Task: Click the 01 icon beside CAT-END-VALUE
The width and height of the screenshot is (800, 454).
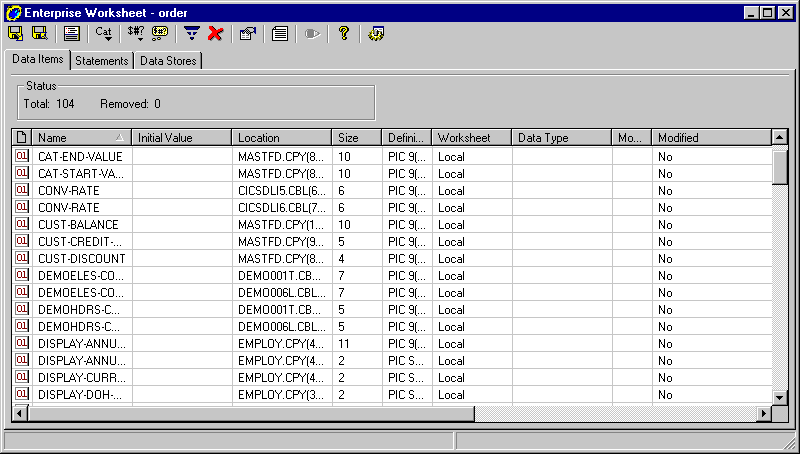Action: point(21,156)
